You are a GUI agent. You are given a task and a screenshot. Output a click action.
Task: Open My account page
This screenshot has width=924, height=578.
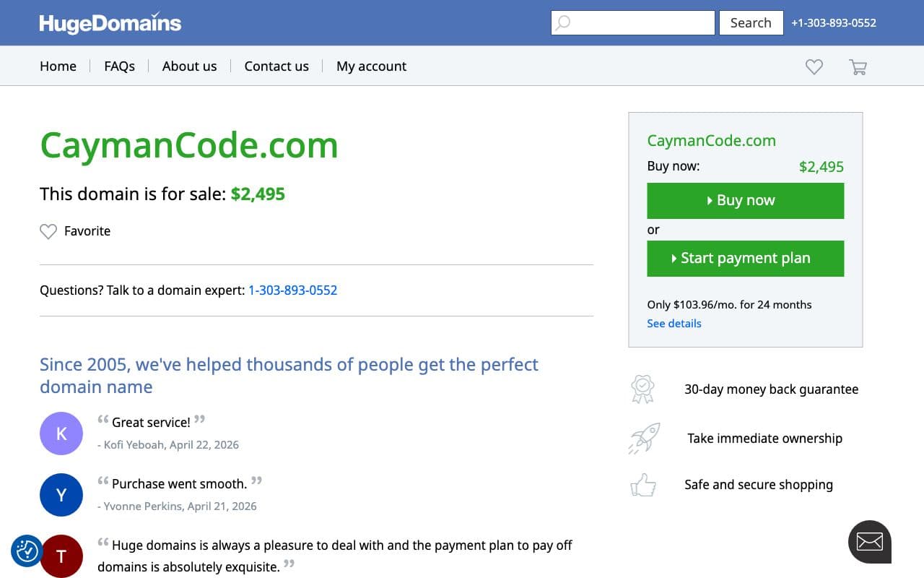point(371,66)
